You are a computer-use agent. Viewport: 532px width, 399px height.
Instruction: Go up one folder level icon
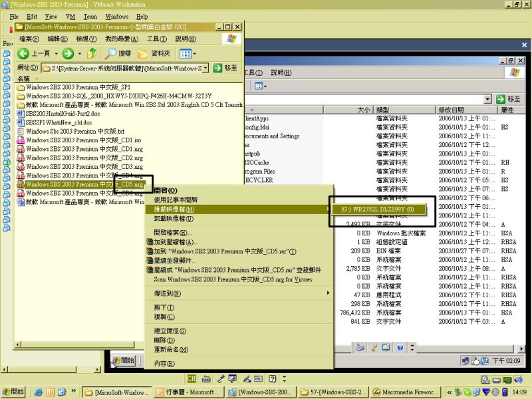pos(92,53)
